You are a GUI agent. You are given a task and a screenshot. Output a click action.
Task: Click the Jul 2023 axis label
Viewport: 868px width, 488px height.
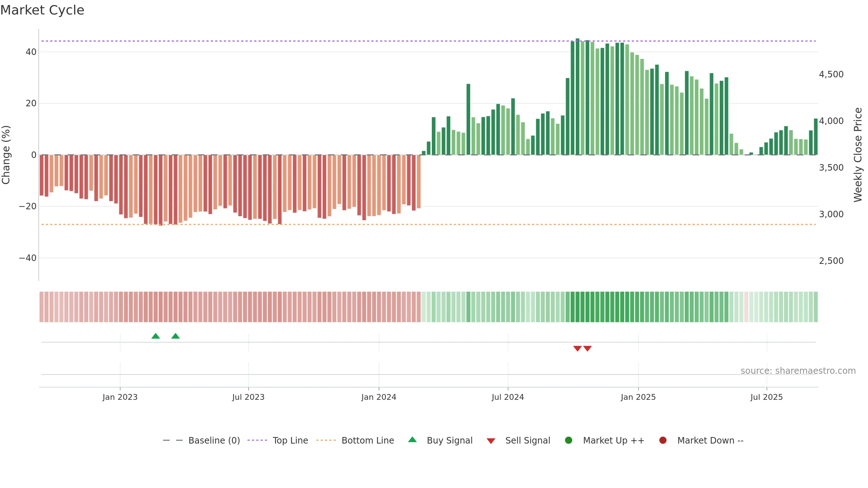248,397
